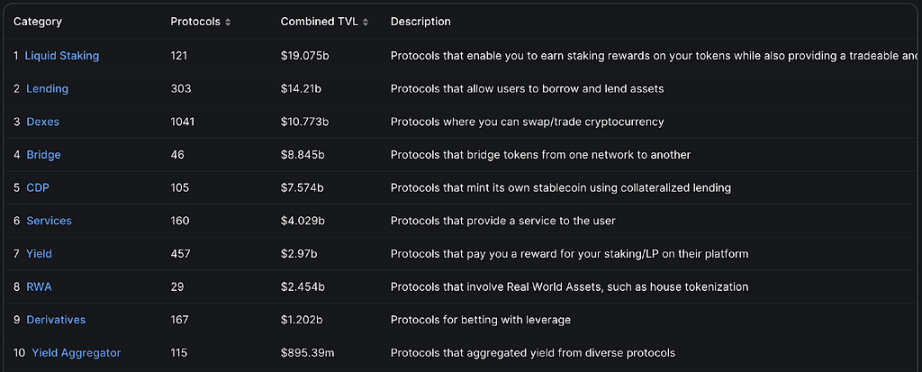Open the Lending category link

47,89
